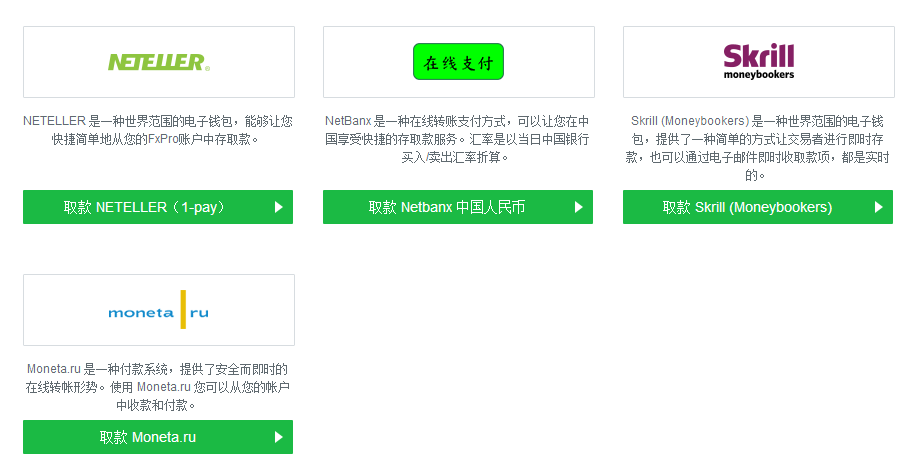920x471 pixels.
Task: Open the Skrill (Moneybookers) text link
Action: click(x=690, y=121)
